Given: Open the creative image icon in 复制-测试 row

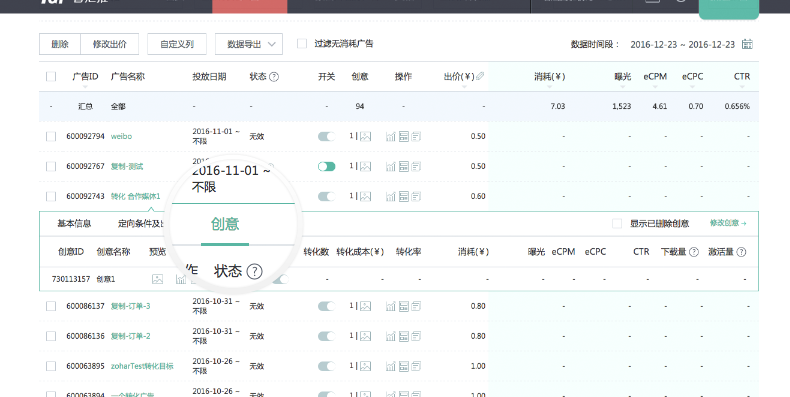Looking at the screenshot, I should click(365, 166).
